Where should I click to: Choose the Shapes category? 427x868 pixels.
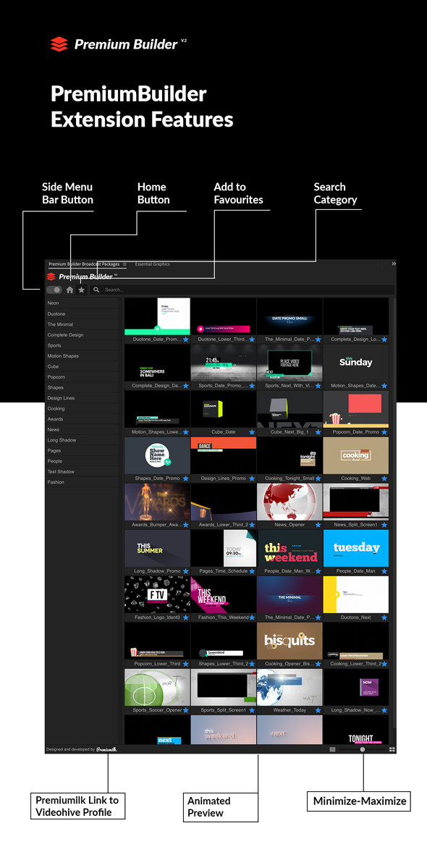tap(83, 387)
